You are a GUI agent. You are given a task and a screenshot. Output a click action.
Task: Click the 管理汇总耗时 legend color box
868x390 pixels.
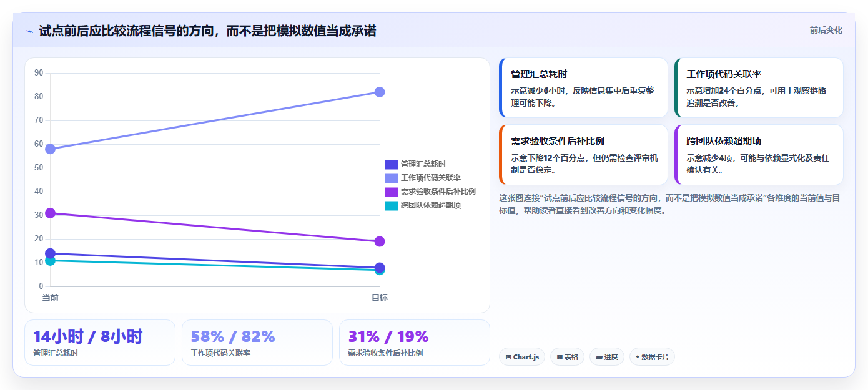(391, 164)
